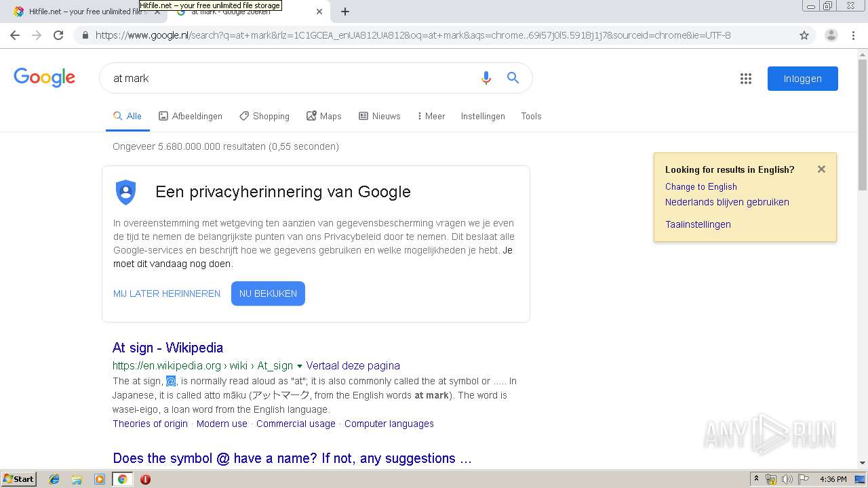Open a new browser tab
This screenshot has height=488, width=868.
(x=345, y=12)
